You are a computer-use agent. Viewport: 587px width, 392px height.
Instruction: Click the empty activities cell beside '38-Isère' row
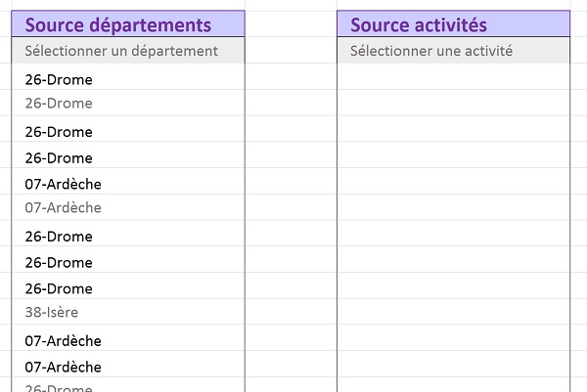[453, 313]
